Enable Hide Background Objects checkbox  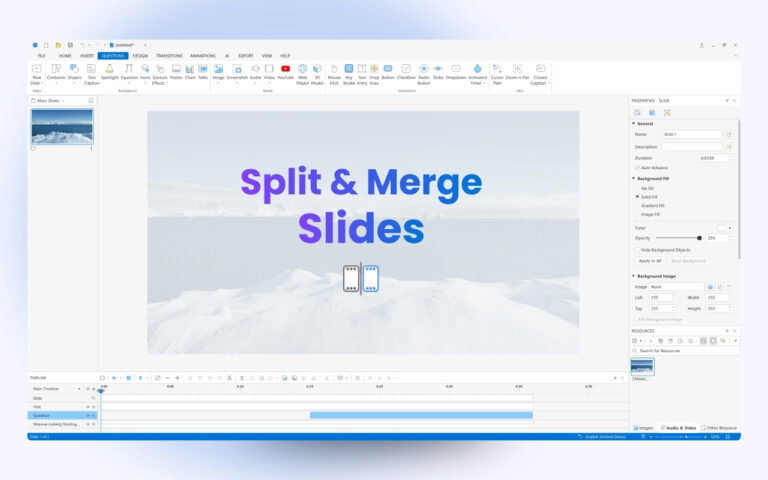pos(638,250)
